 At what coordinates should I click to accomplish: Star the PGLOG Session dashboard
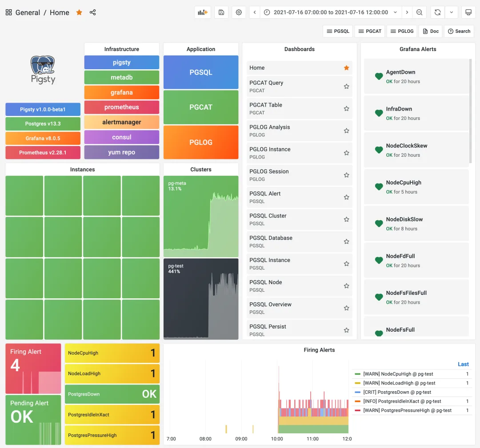(x=347, y=175)
